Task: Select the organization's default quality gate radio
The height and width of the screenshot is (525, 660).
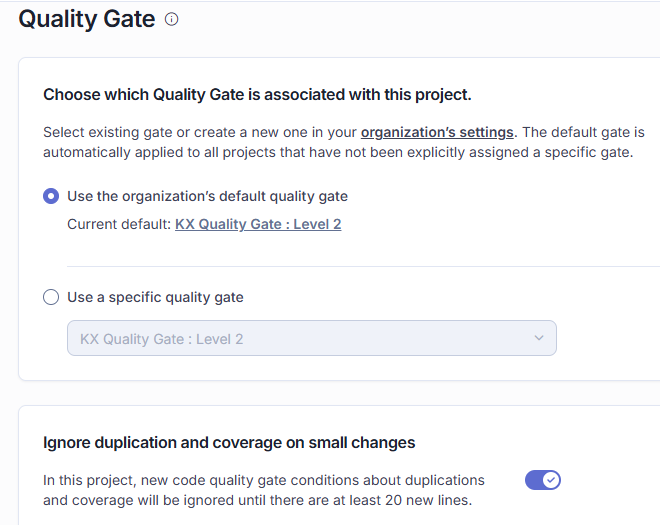Action: point(51,196)
